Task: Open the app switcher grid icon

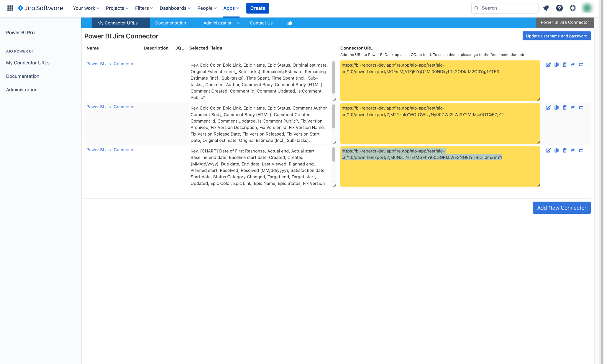Action: tap(10, 8)
